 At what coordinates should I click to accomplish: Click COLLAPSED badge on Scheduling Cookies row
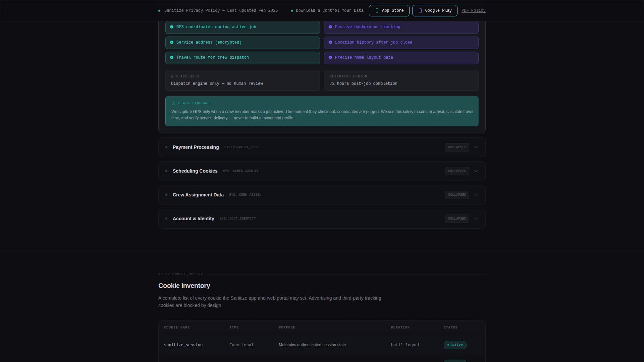457,171
